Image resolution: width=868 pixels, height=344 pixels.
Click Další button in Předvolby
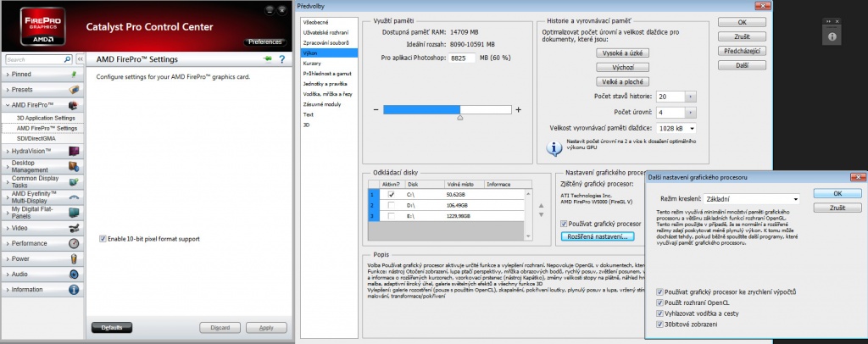click(742, 65)
